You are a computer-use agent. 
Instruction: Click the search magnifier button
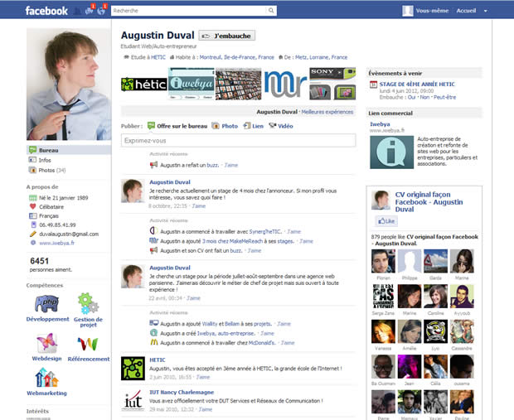click(271, 11)
